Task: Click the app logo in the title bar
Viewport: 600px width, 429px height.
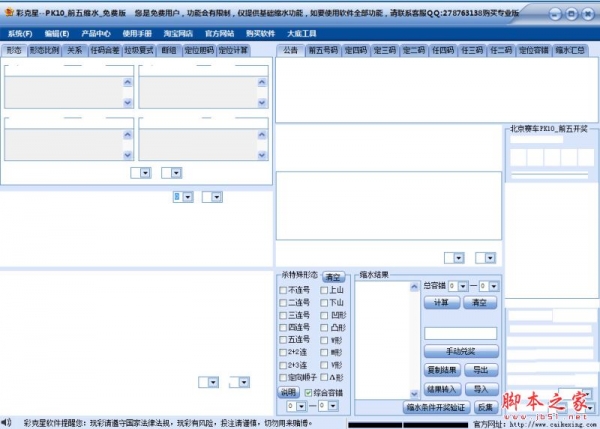Action: coord(9,12)
